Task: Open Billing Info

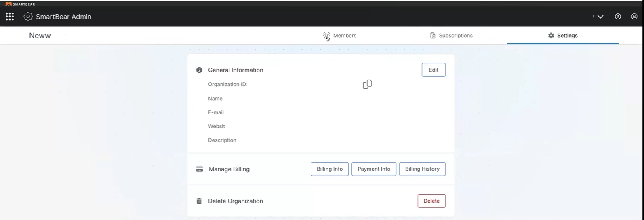Action: (x=330, y=169)
